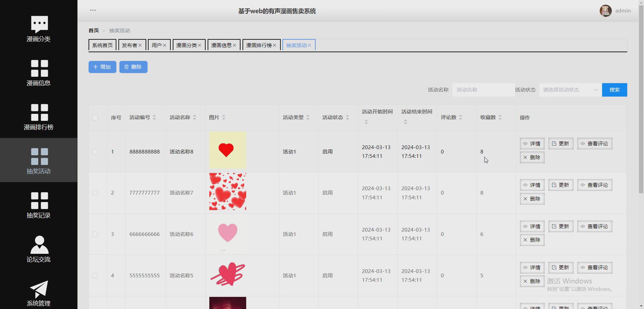Click the admin avatar image
Image resolution: width=644 pixels, height=309 pixels.
(605, 11)
